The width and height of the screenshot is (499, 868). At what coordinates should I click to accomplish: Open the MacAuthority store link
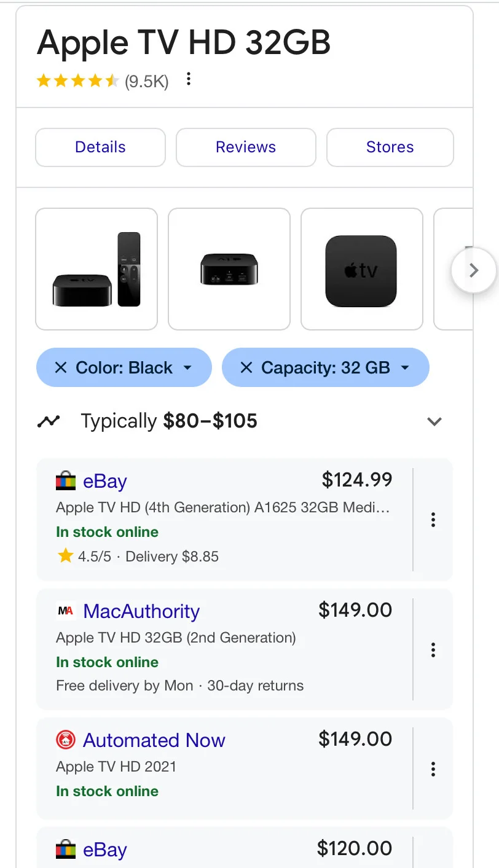(x=141, y=611)
